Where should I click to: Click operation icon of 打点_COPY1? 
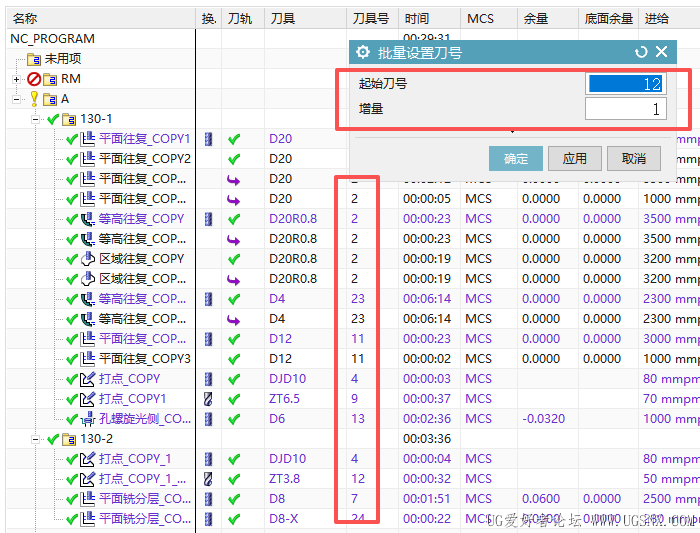[88, 399]
